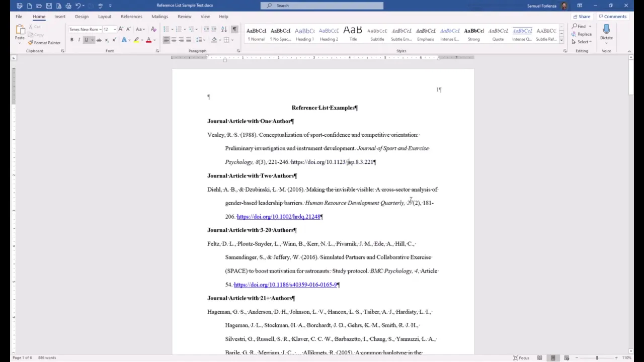Expand the Styles gallery More arrow
This screenshot has height=362, width=644.
(561, 40)
